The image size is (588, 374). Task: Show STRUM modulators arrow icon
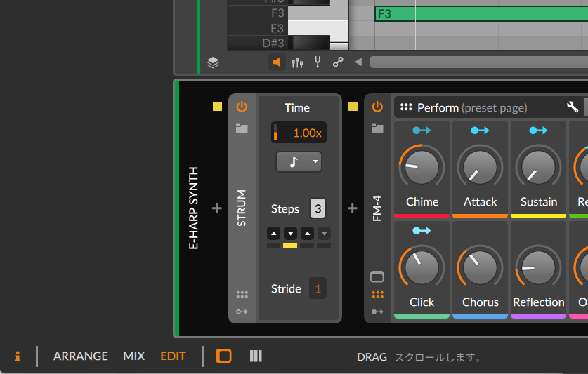tap(242, 312)
